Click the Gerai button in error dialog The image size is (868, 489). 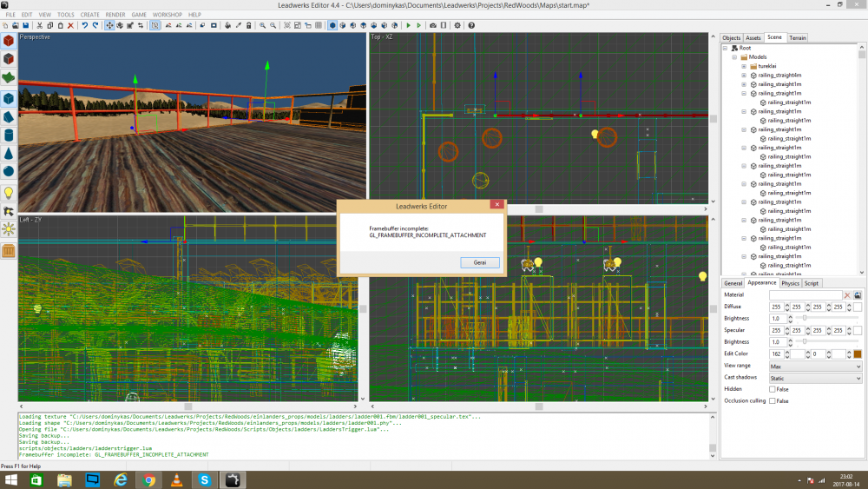(480, 261)
